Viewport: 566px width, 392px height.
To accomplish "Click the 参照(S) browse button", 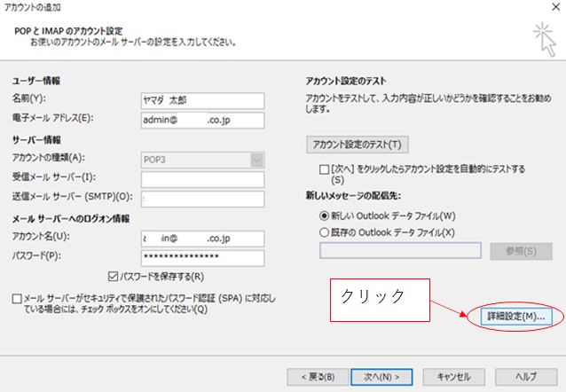I will click(521, 251).
